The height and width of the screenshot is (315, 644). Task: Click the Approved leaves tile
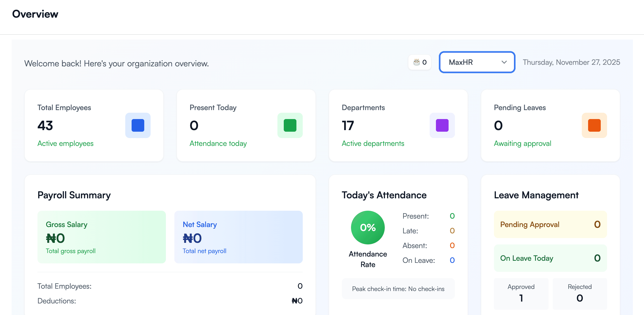tap(521, 293)
